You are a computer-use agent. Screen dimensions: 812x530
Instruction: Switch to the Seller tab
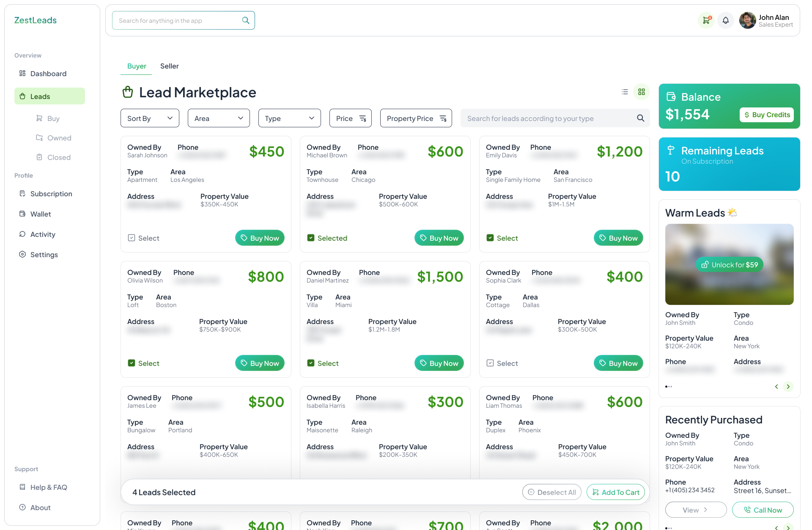pos(169,66)
